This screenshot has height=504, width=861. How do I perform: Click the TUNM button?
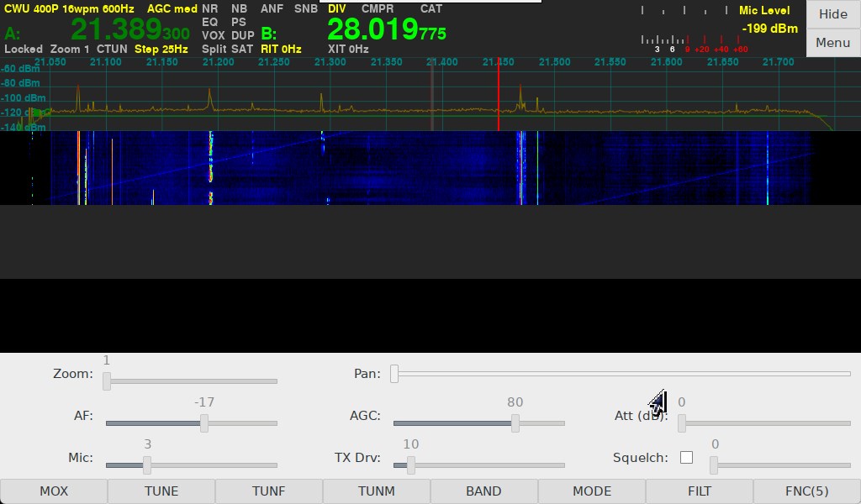[x=377, y=491]
